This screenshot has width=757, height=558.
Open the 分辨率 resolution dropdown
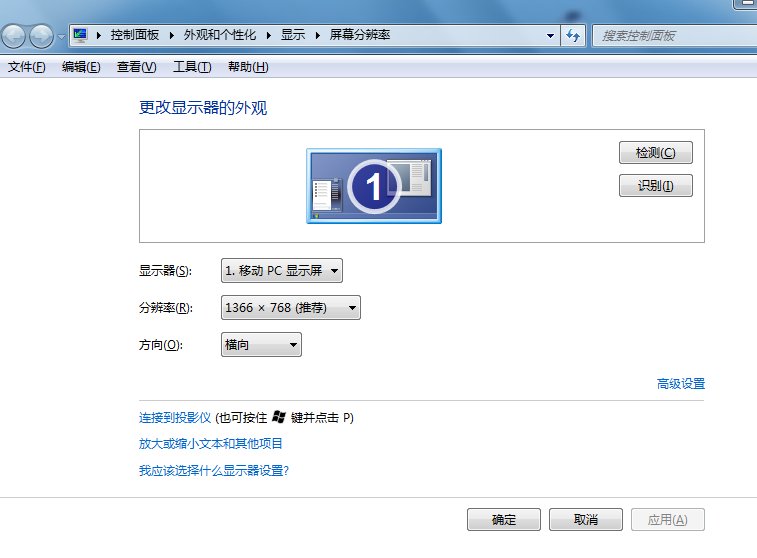[x=290, y=308]
